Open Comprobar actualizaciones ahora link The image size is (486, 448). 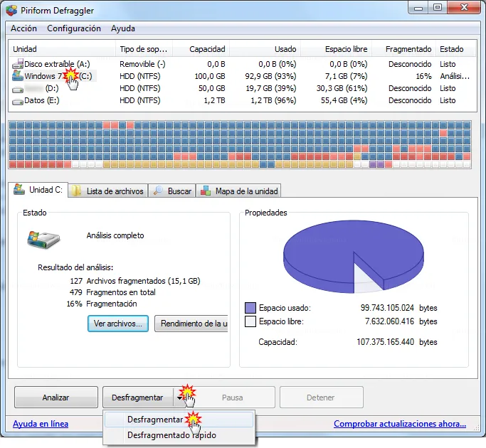pyautogui.click(x=400, y=424)
